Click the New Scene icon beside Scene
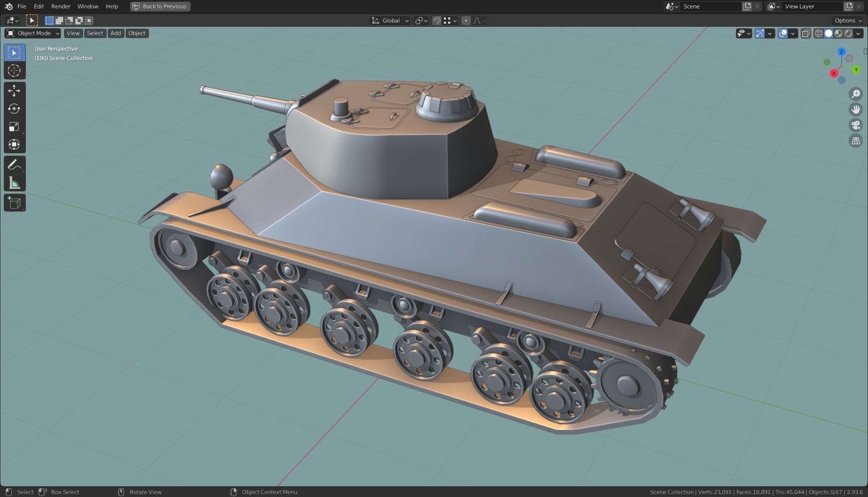The width and height of the screenshot is (868, 497). click(x=747, y=6)
